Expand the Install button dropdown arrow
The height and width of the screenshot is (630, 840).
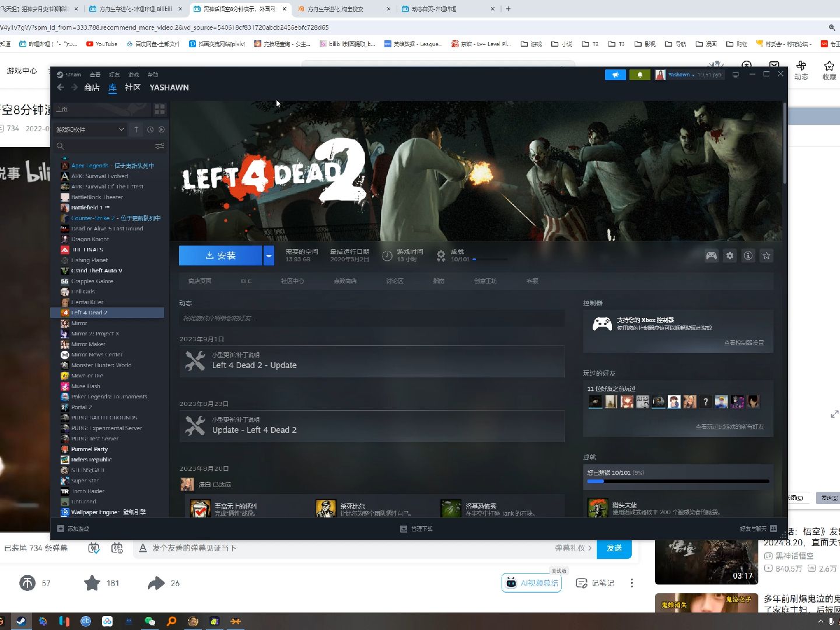coord(269,256)
